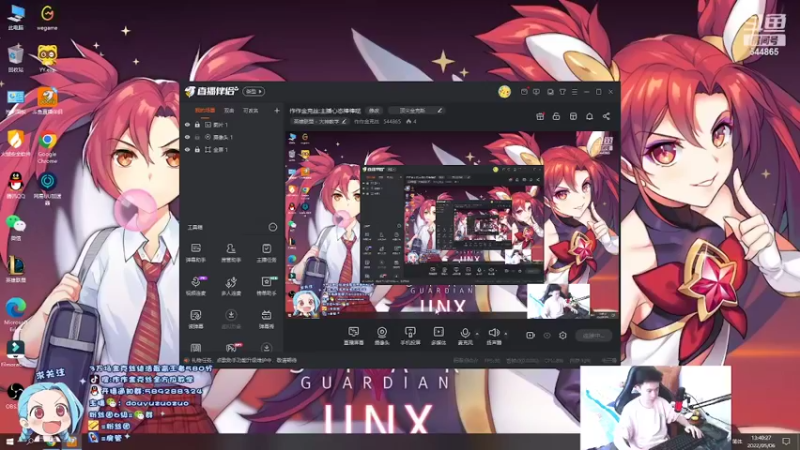800x450 pixels.
Task: Edit the 英雄联盟 stream category field
Action: point(319,121)
